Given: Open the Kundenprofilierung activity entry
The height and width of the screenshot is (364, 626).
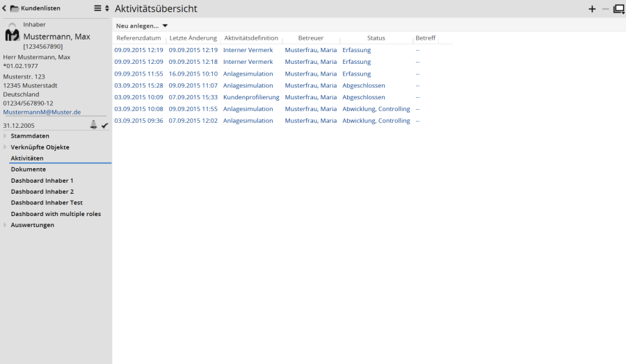Looking at the screenshot, I should pos(251,97).
